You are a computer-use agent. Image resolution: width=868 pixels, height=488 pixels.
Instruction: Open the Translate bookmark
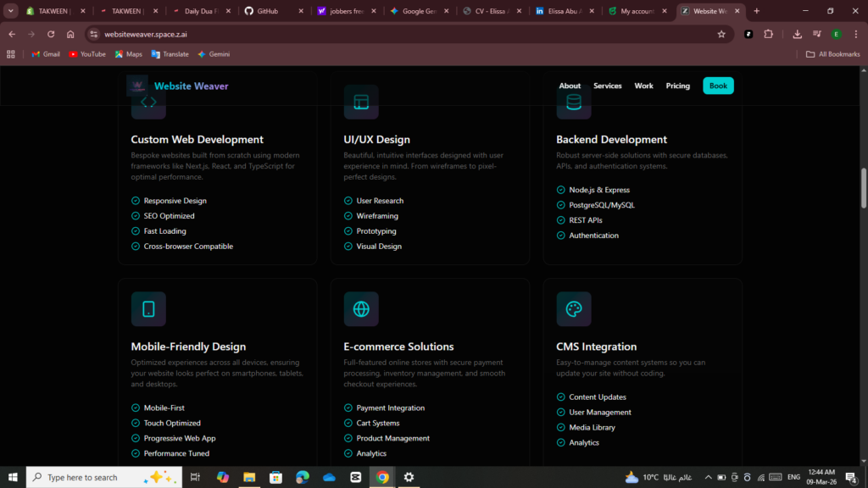coord(170,54)
